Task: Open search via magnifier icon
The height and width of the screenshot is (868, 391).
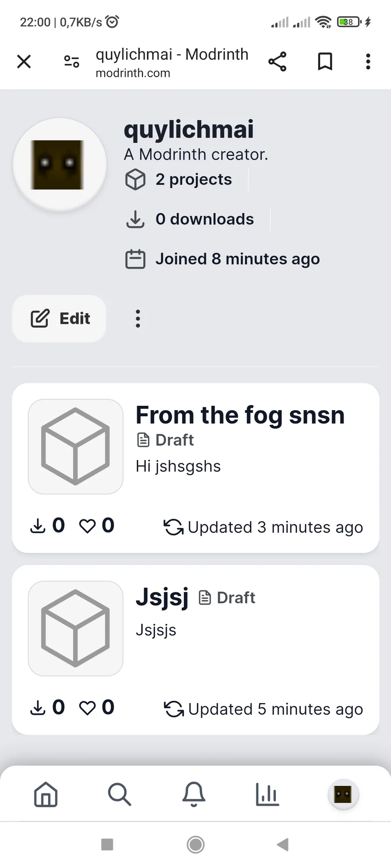Action: coord(119,794)
